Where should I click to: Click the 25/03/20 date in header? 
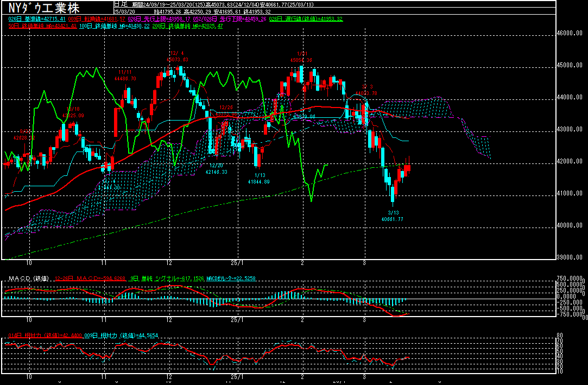pos(124,11)
